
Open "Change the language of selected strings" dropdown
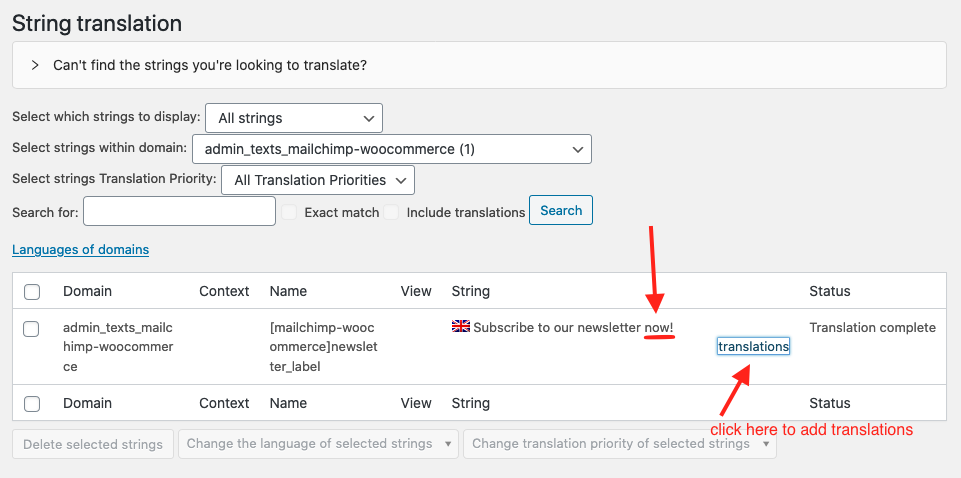click(318, 444)
